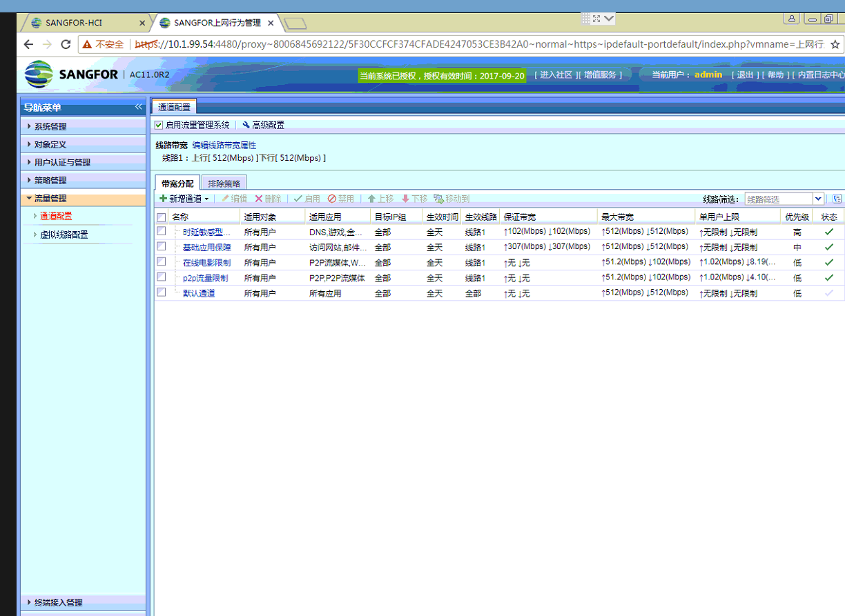The width and height of the screenshot is (845, 616).
Task: Click 增值服务 header link
Action: tap(600, 74)
